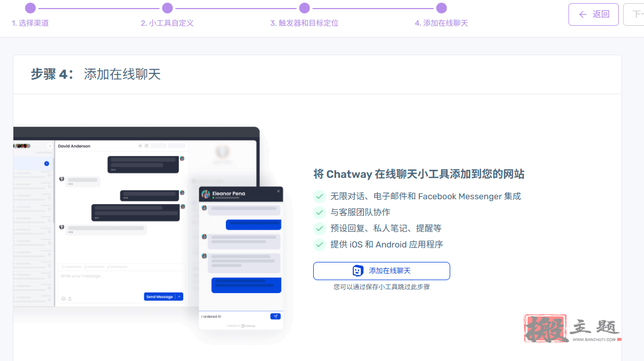Click the green checkmark beside 预设回复

320,229
